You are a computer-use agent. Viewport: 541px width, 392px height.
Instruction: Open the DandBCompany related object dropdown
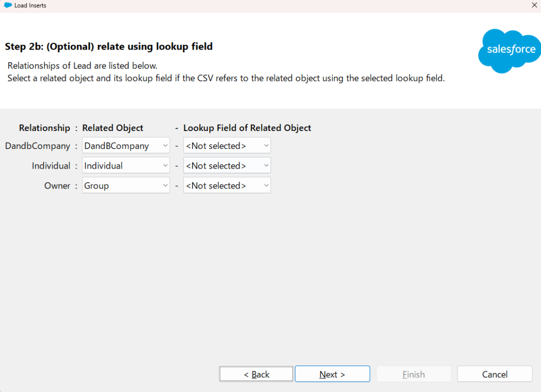click(x=126, y=146)
